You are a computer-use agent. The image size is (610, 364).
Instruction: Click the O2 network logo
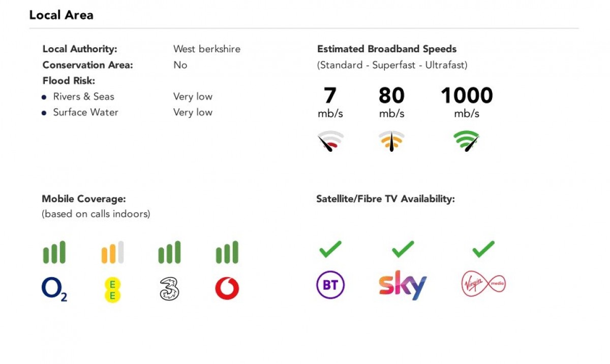(x=54, y=289)
